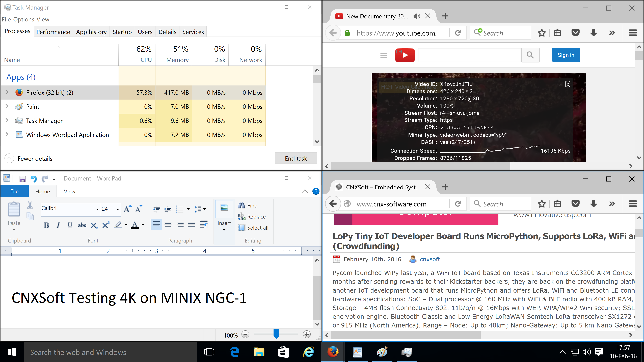The image size is (644, 362).
Task: Open the line spacing dropdown
Action: [x=204, y=209]
